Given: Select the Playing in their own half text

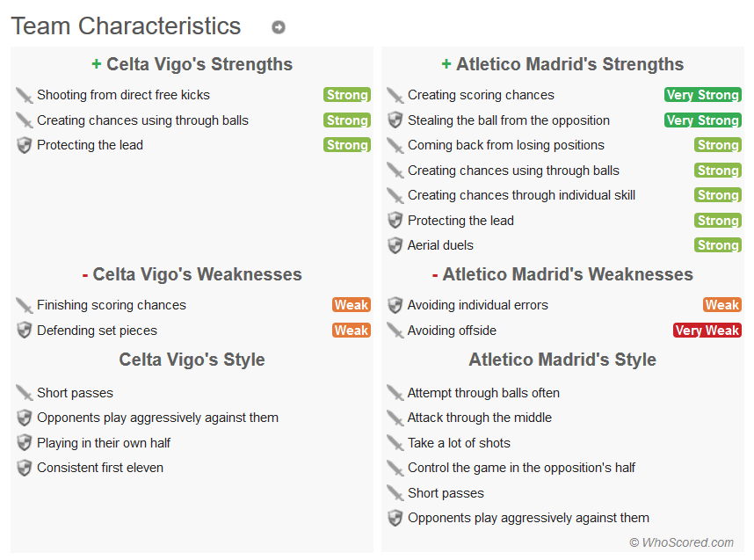Looking at the screenshot, I should (x=104, y=443).
